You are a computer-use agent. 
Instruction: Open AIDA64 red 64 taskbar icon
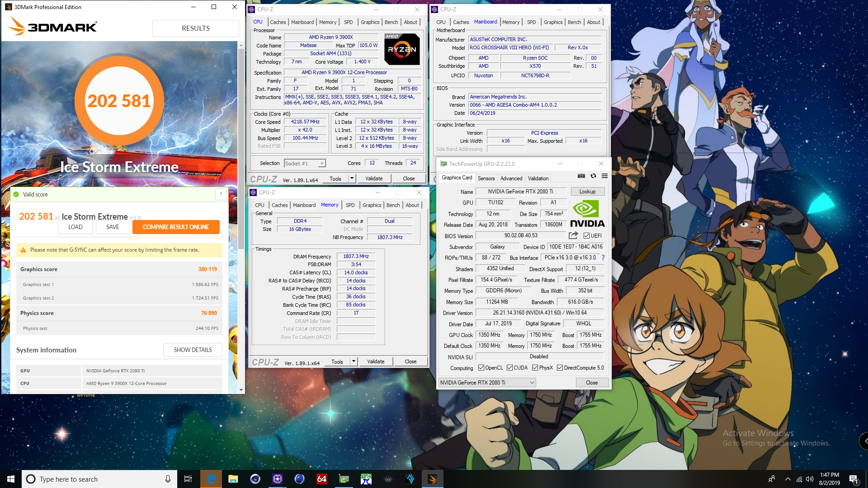coord(321,479)
